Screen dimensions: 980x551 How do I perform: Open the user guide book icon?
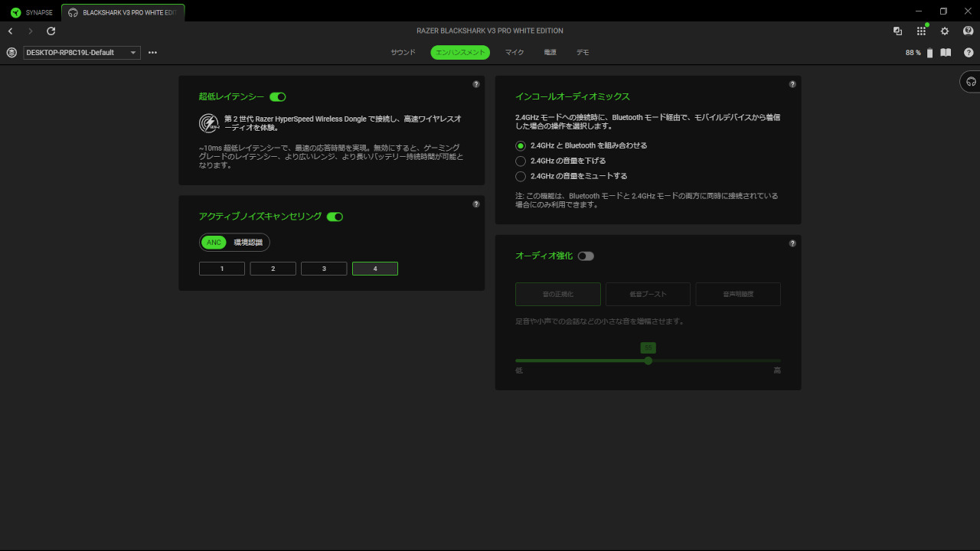[946, 53]
